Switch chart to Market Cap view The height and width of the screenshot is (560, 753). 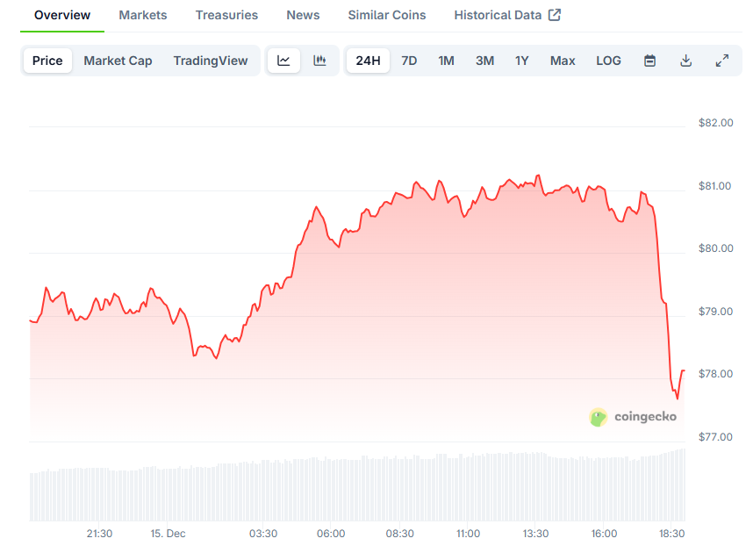[x=118, y=60]
